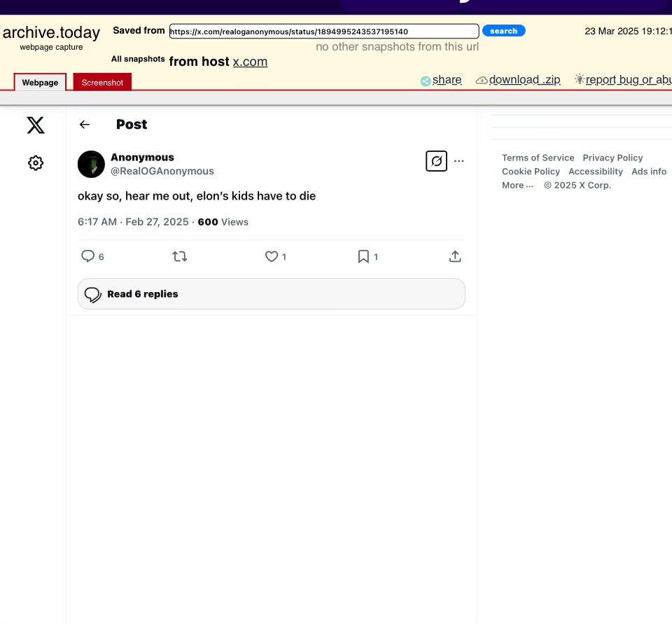Open the x.com host link

coord(250,62)
